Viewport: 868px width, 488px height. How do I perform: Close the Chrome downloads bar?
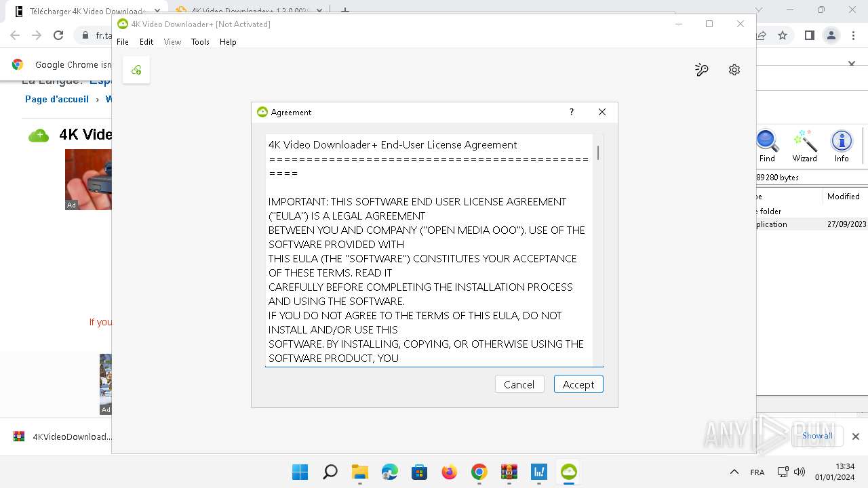coord(856,436)
